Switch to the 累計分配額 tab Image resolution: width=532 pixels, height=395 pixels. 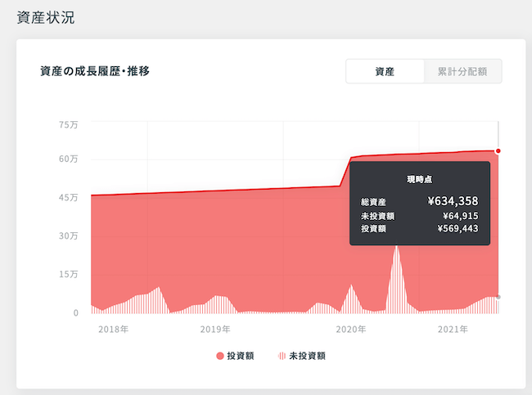[462, 71]
